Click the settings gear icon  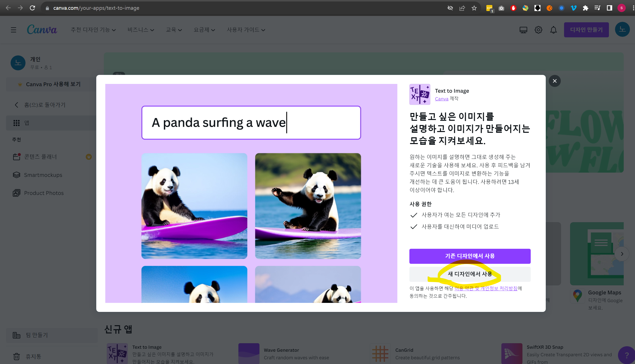pyautogui.click(x=538, y=30)
